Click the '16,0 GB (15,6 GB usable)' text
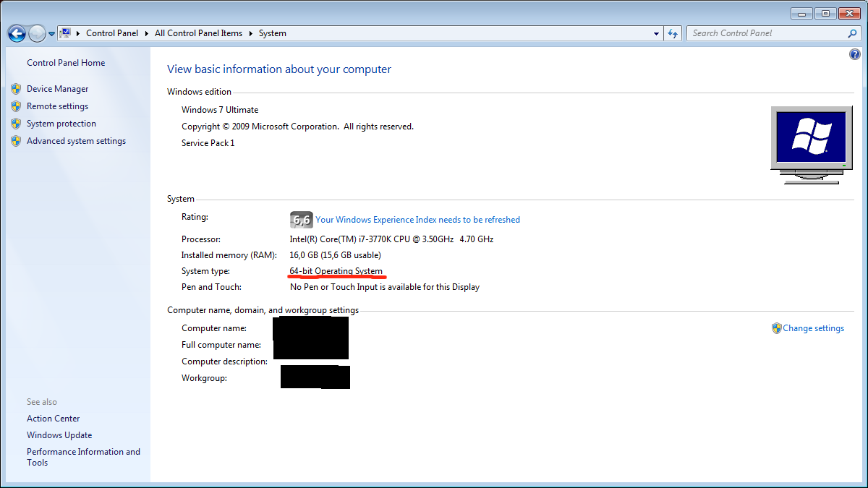Image resolution: width=868 pixels, height=488 pixels. 336,255
